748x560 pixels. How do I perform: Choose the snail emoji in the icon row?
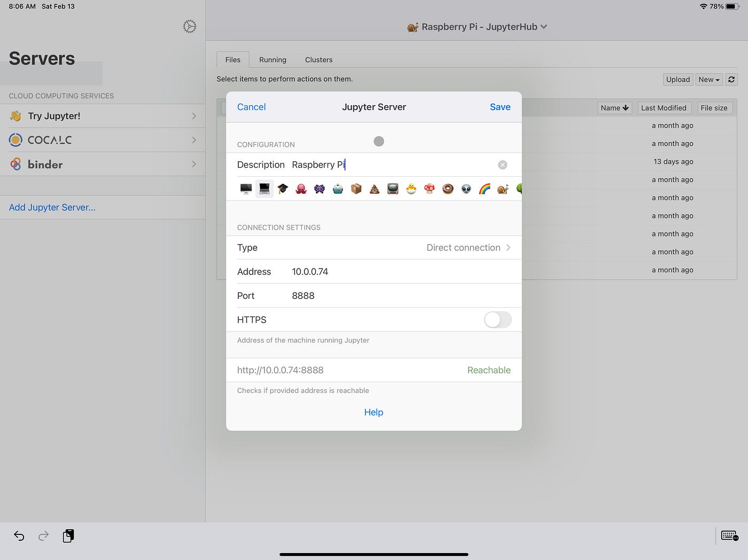click(x=503, y=188)
